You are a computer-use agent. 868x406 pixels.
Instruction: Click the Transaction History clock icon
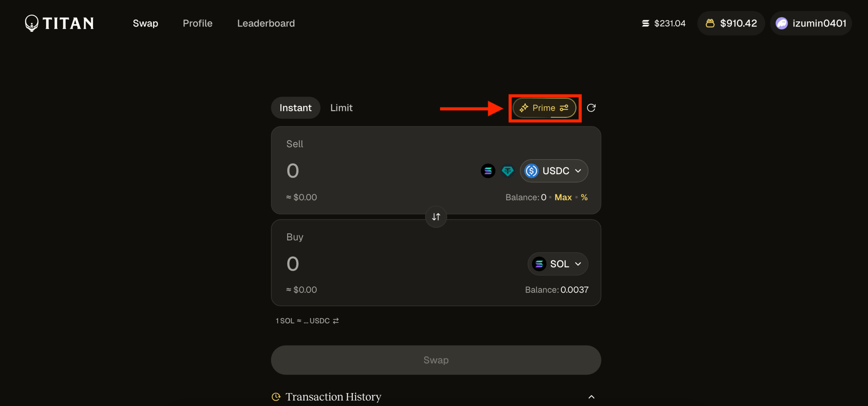tap(276, 396)
